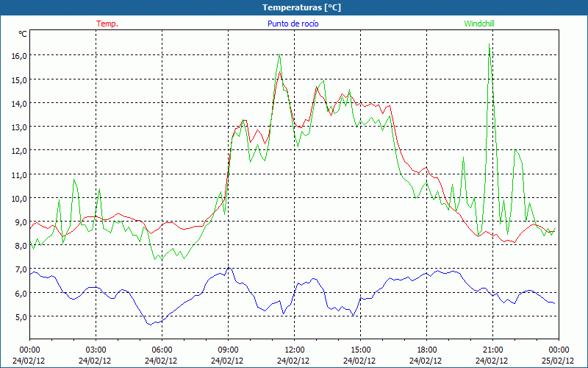The width and height of the screenshot is (588, 368).
Task: Click the green Windchill spike peak near 21:00
Action: [x=489, y=44]
